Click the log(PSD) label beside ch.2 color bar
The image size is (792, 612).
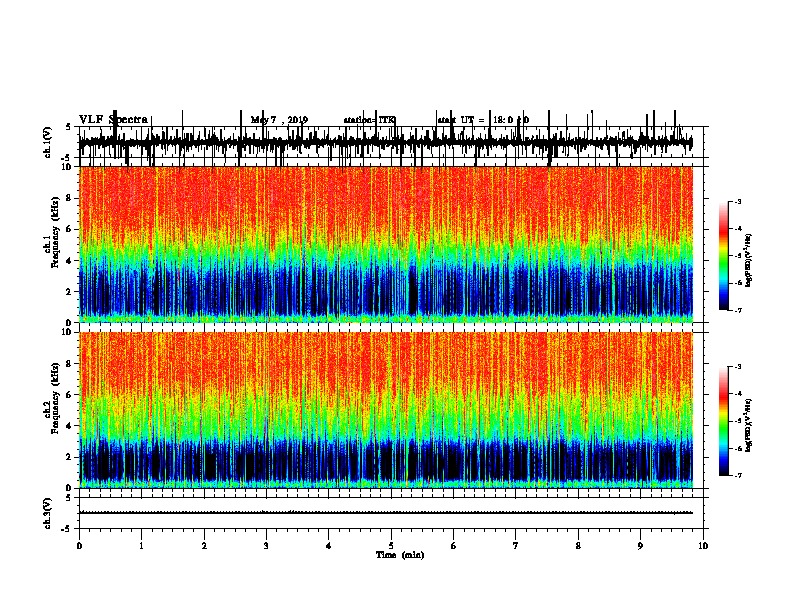(749, 425)
